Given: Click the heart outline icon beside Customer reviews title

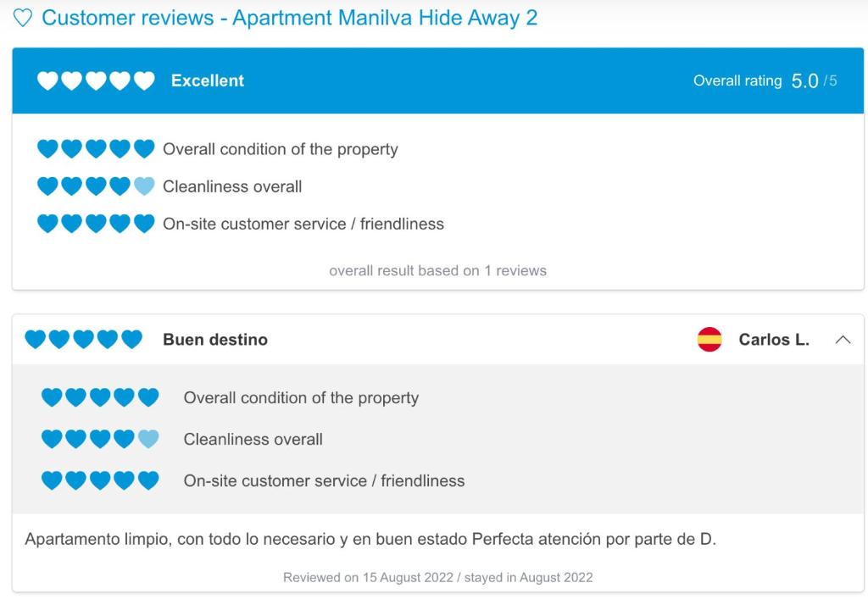Looking at the screenshot, I should (x=23, y=18).
